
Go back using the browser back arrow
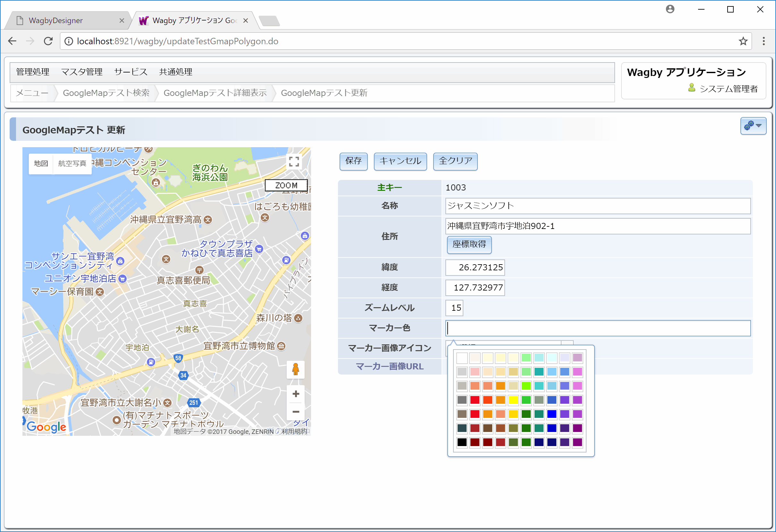(13, 41)
